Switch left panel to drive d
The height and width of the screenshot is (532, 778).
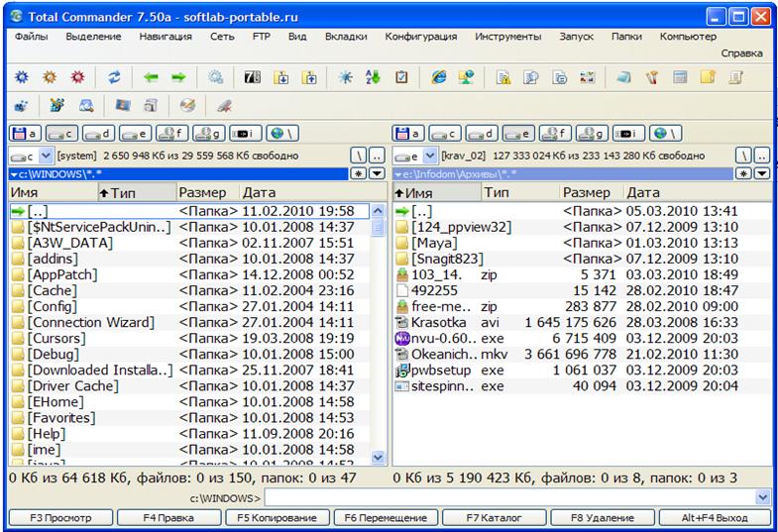click(99, 134)
